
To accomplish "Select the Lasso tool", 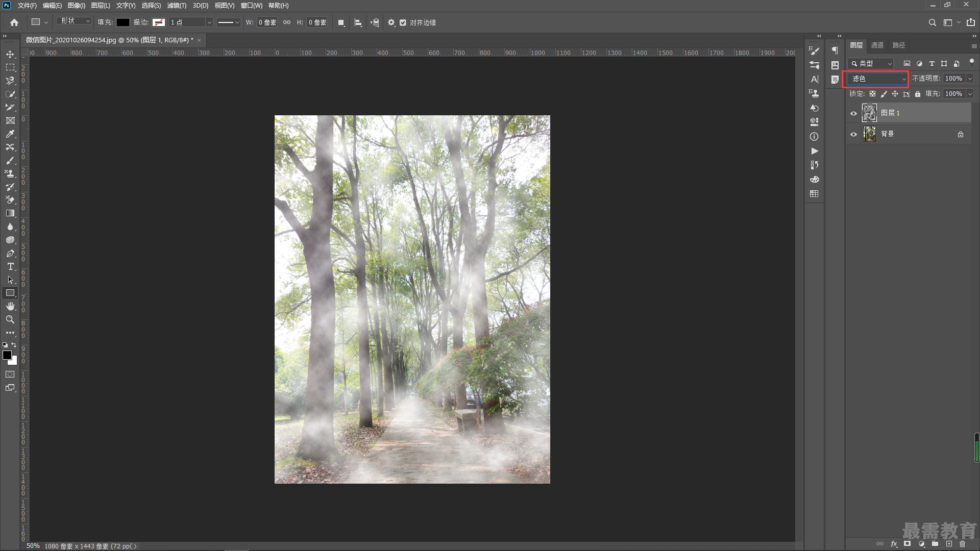I will tap(10, 81).
